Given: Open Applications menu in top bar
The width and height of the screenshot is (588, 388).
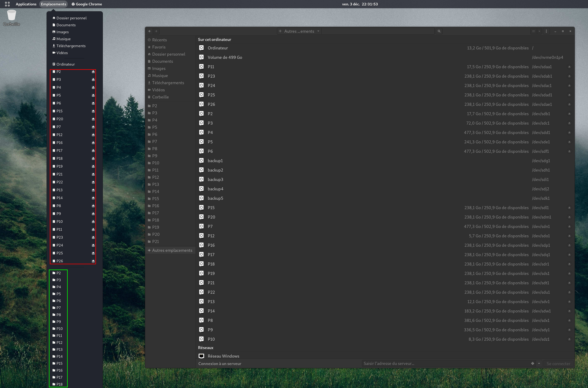Looking at the screenshot, I should click(x=26, y=4).
